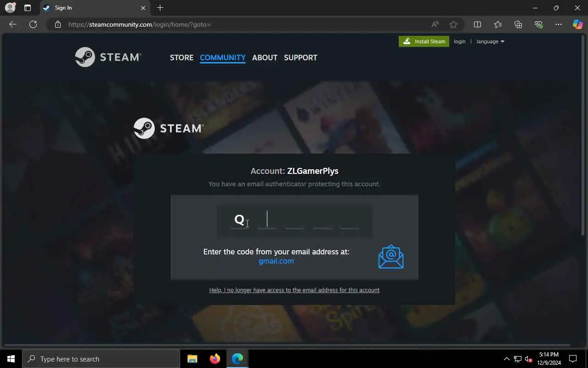Open the tab actions menu icon
588x368 pixels.
coord(28,8)
